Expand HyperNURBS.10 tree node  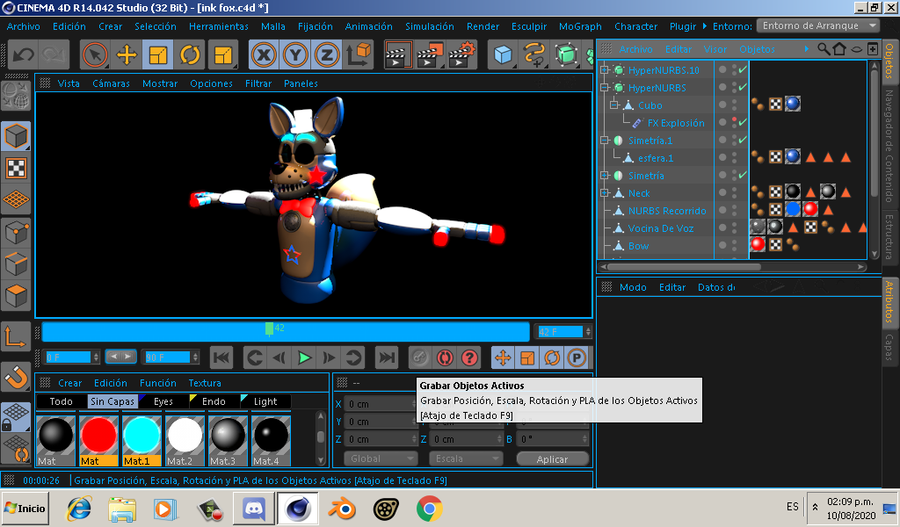click(604, 70)
